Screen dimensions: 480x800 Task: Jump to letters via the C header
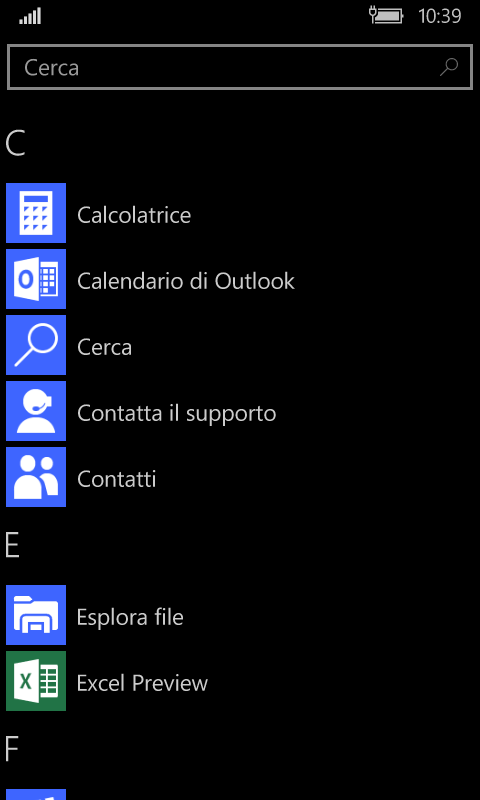point(15,143)
